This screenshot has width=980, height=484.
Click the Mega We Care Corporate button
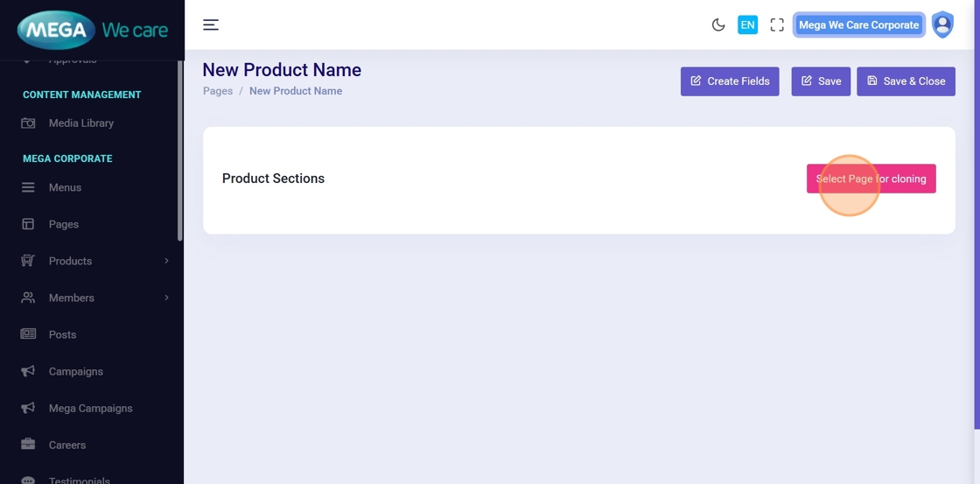pos(858,25)
